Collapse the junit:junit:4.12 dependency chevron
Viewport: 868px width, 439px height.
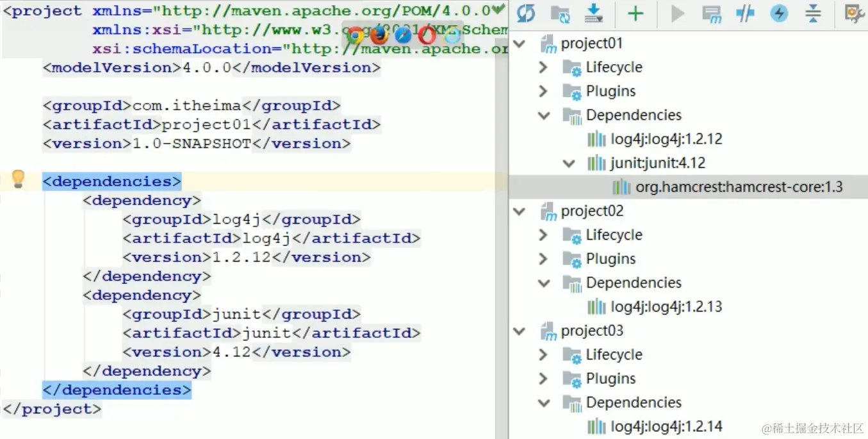pyautogui.click(x=569, y=163)
